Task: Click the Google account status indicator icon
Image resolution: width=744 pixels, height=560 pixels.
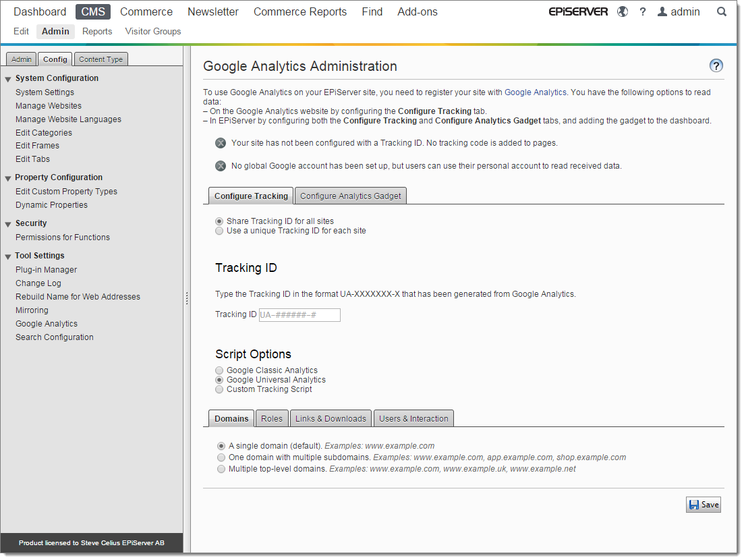Action: [219, 165]
